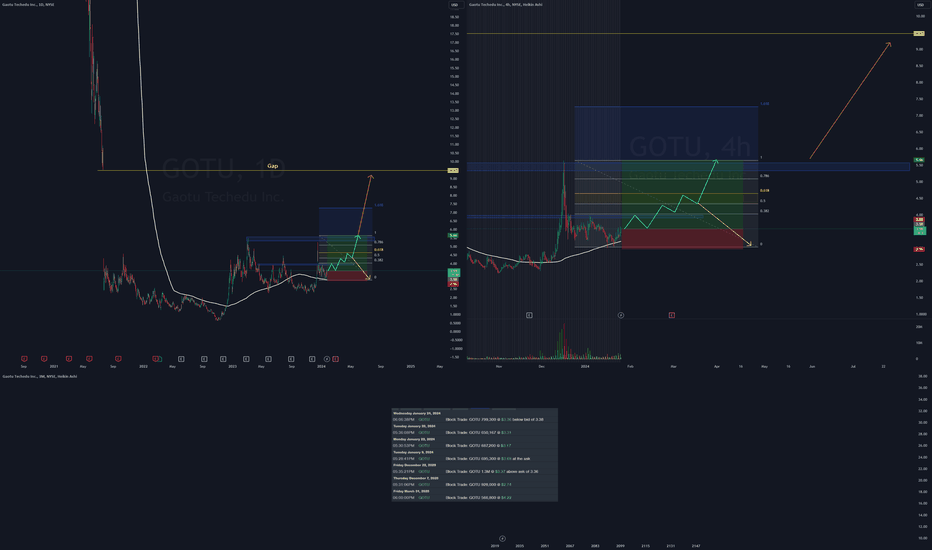Click the Apr label on the 4h time axis
932x550 pixels.
pyautogui.click(x=717, y=366)
